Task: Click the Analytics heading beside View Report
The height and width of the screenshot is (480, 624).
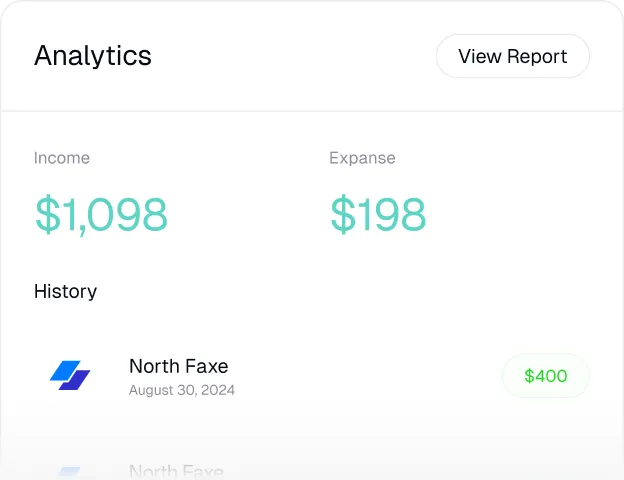Action: point(93,56)
